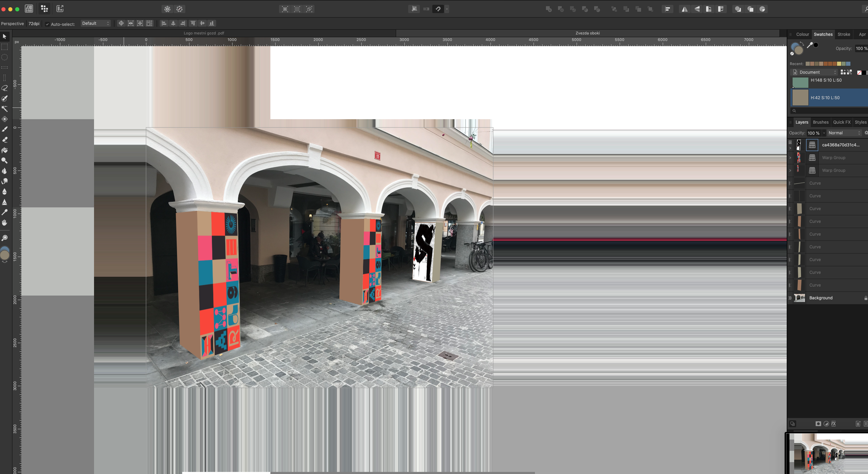Click the layer settings gear in Layers panel
Image resolution: width=868 pixels, height=474 pixels.
(866, 133)
